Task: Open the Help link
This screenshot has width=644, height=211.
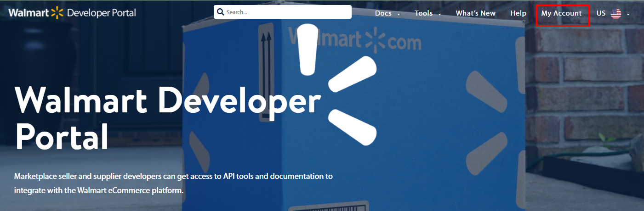Action: [x=518, y=13]
